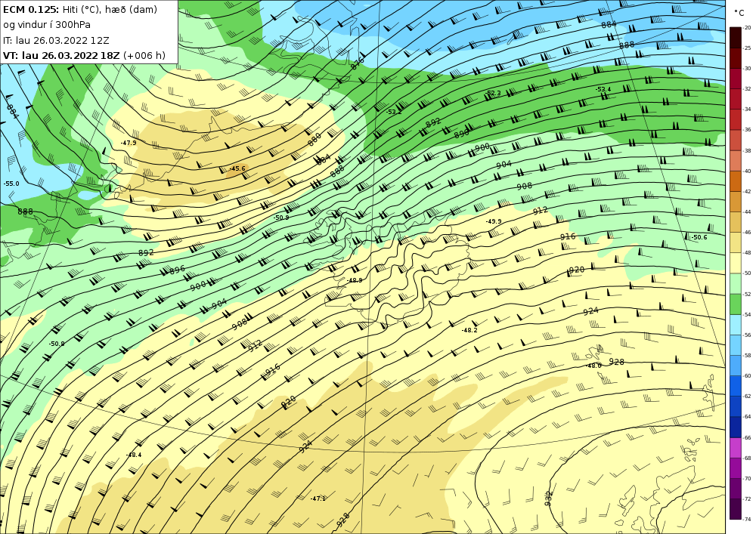Click the -53.4 temperature label on the map
This screenshot has height=534, width=756.
click(603, 90)
